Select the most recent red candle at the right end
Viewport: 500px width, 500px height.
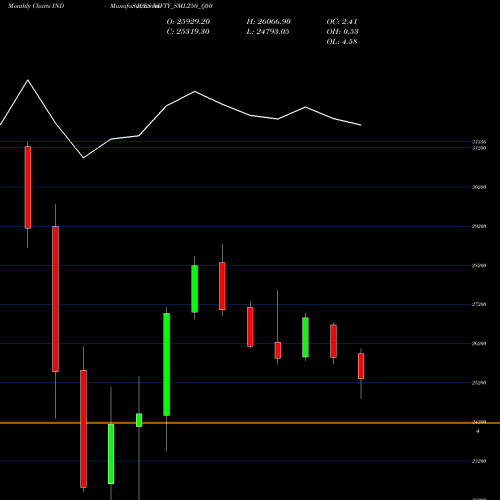361,366
